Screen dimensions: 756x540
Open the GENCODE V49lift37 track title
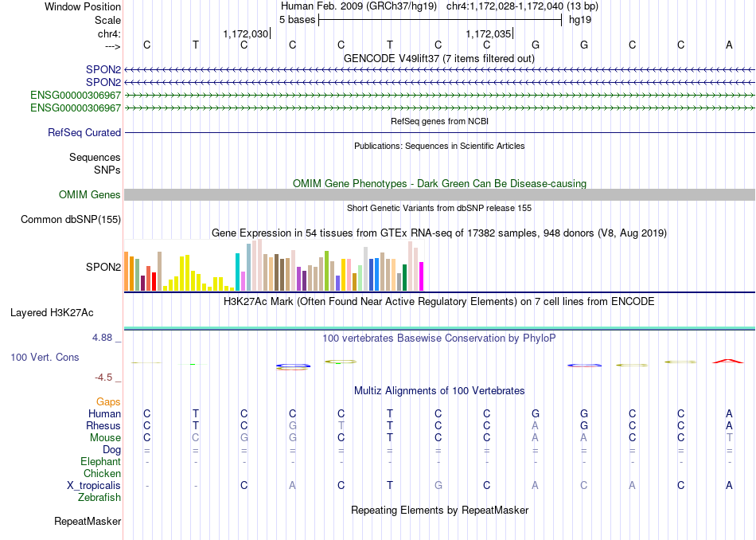pyautogui.click(x=439, y=58)
